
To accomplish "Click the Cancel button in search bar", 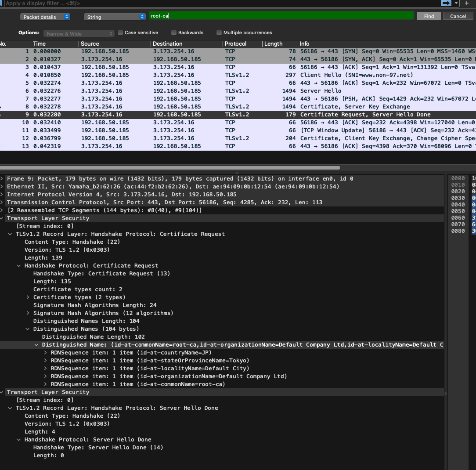I will click(x=458, y=16).
